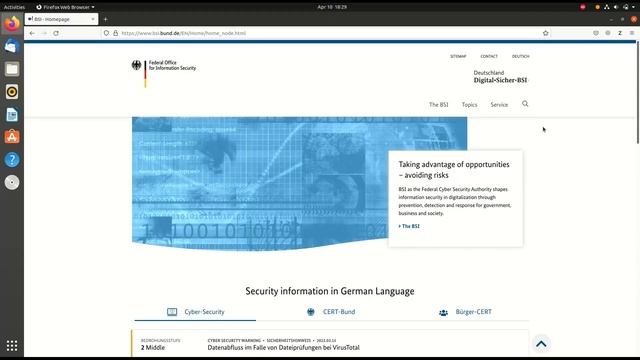Open the Topics navigation menu

(x=469, y=104)
